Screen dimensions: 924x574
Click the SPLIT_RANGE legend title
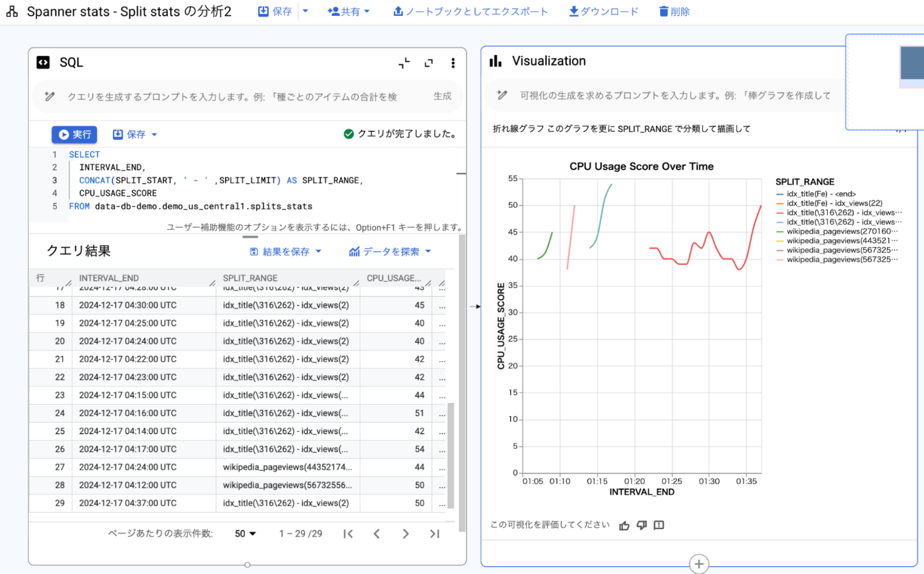coord(805,182)
